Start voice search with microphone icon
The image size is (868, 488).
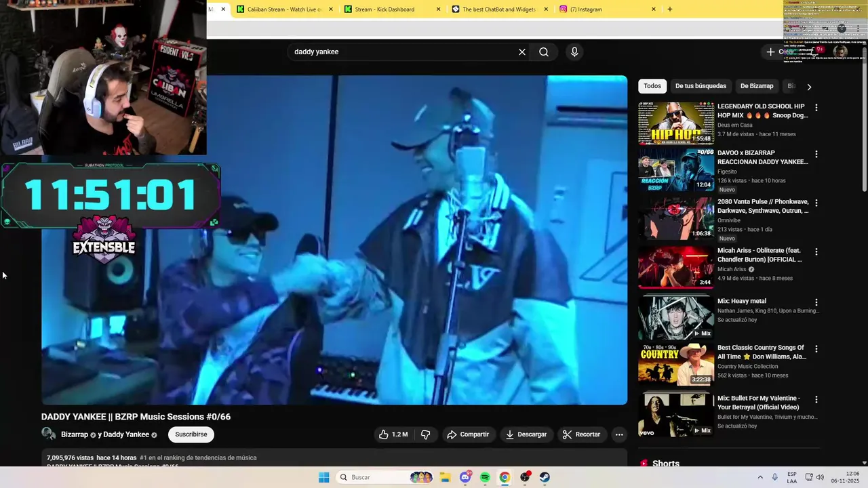click(574, 52)
